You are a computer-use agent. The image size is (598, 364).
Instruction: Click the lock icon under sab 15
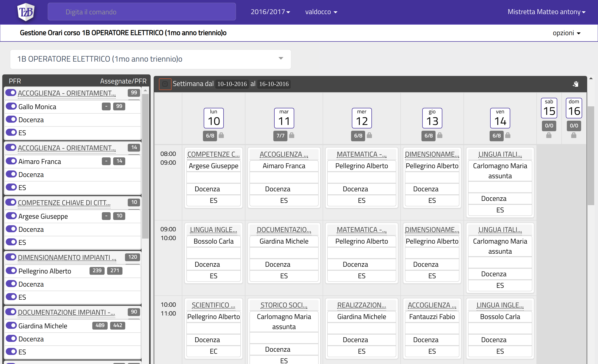pyautogui.click(x=549, y=136)
